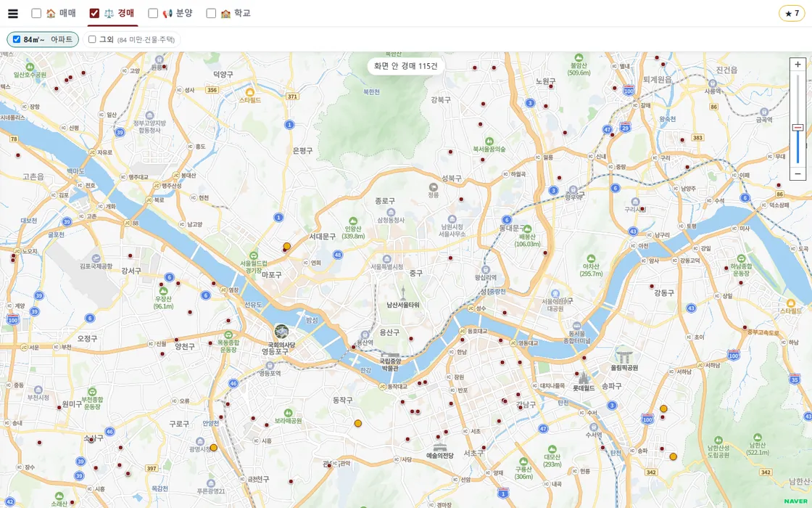
Task: Open the hamburger menu
Action: (x=13, y=14)
